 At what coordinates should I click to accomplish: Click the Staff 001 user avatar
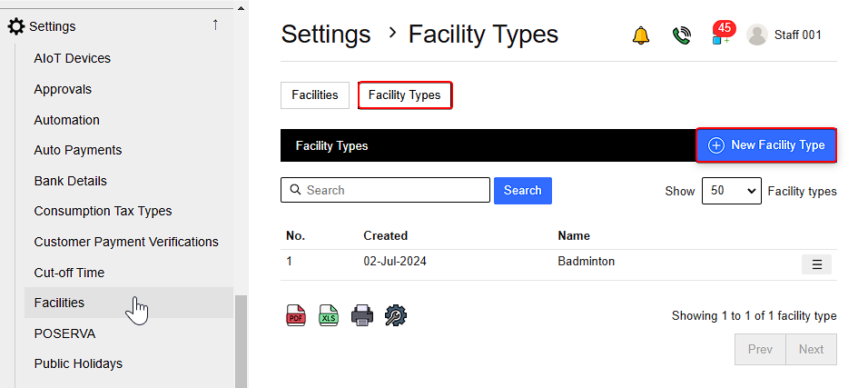pyautogui.click(x=756, y=35)
